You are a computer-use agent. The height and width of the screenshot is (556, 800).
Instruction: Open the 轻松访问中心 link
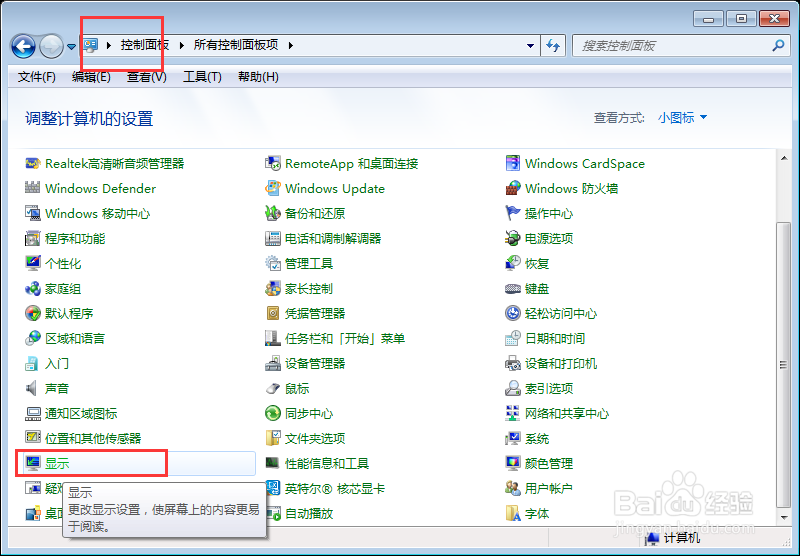click(x=561, y=313)
